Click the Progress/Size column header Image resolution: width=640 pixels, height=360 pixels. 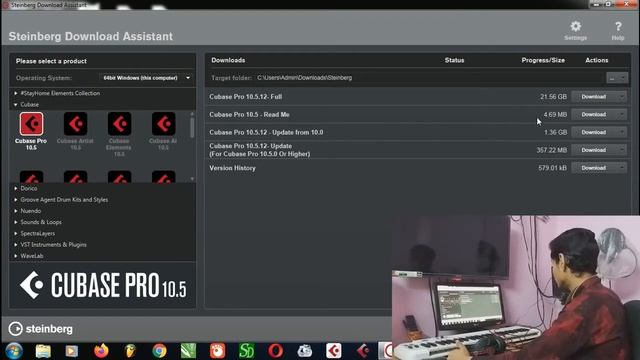coord(543,60)
